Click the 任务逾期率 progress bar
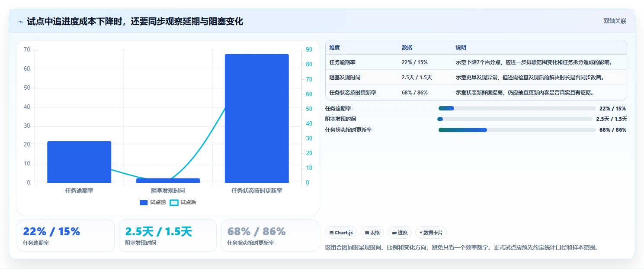This screenshot has width=644, height=269. [x=517, y=108]
